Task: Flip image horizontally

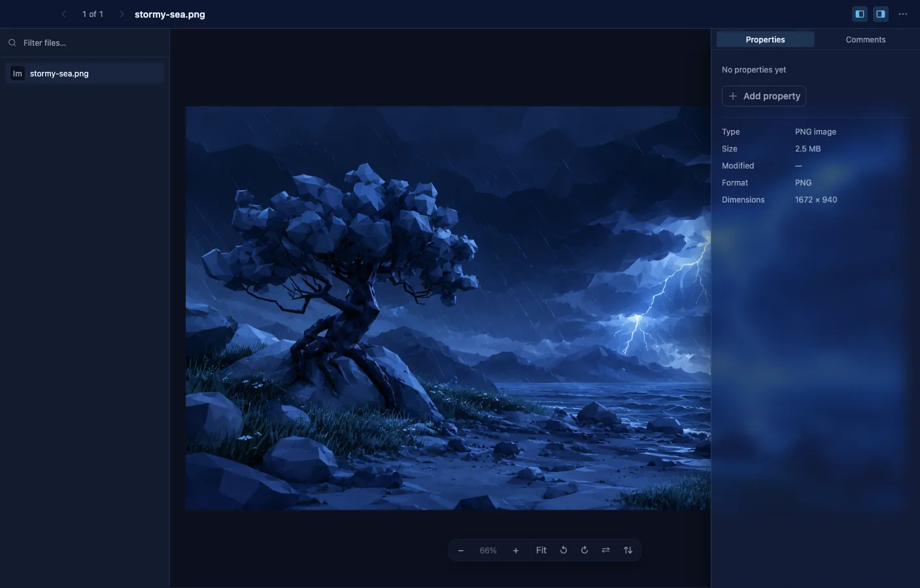Action: [x=606, y=550]
